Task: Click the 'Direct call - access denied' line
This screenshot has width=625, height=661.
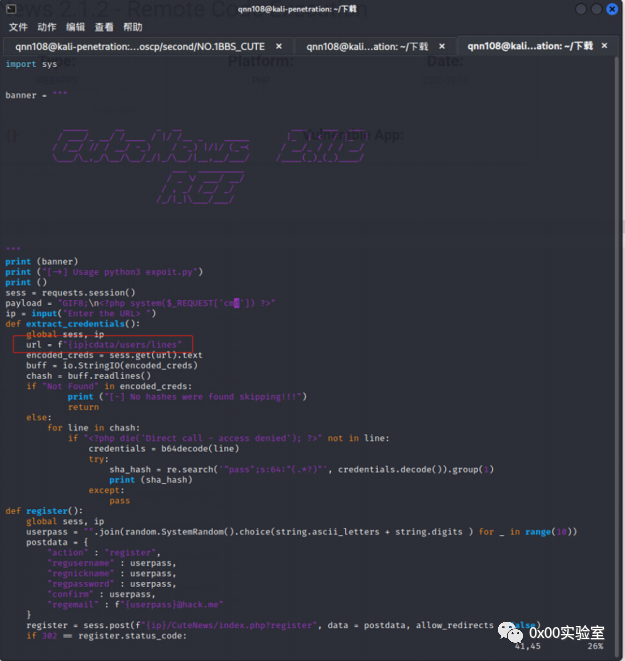Action: click(228, 438)
